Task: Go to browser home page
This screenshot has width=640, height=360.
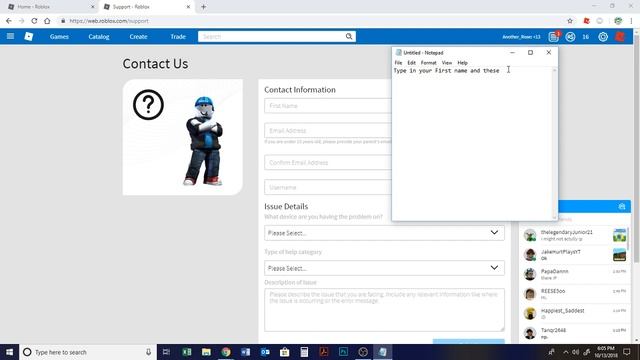Action: [47, 21]
